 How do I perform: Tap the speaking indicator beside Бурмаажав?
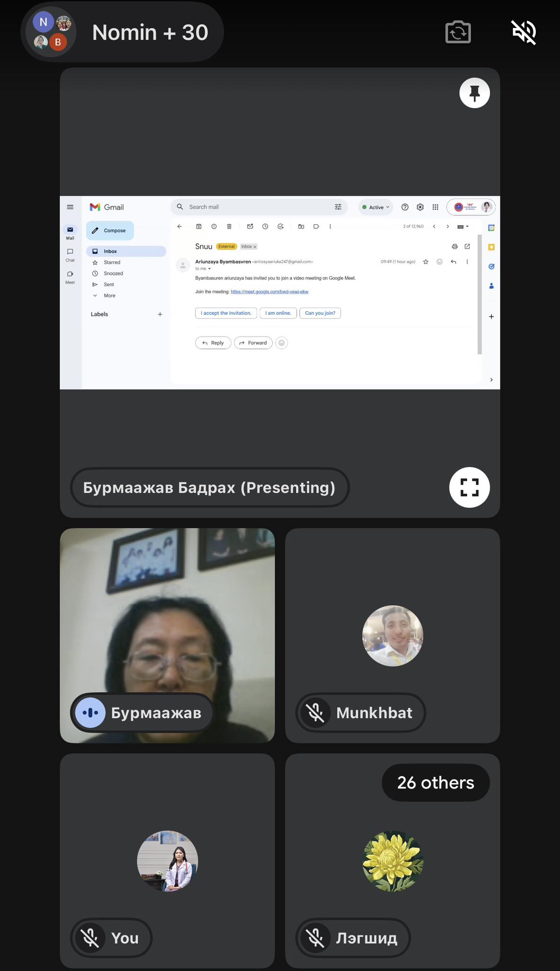tap(90, 713)
